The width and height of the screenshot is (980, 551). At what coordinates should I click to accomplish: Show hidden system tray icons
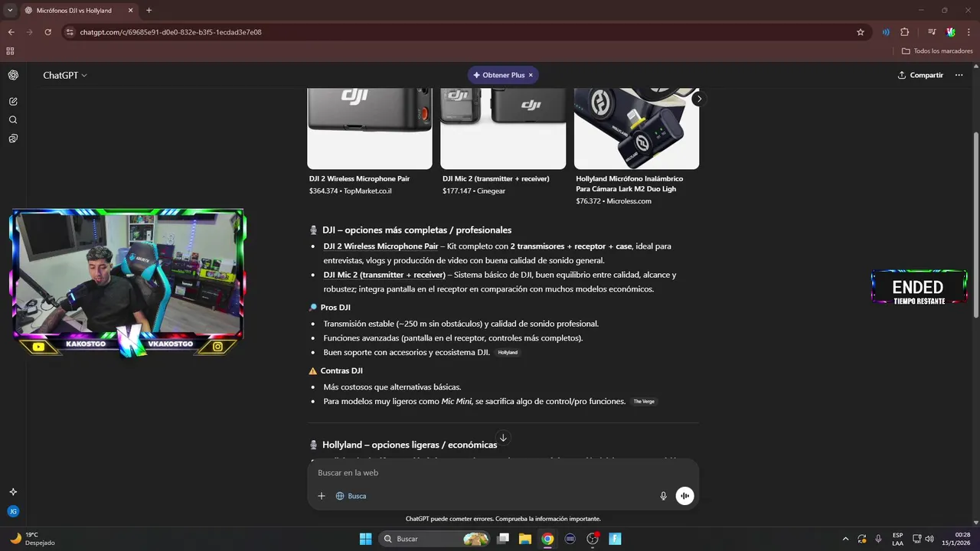pos(845,539)
